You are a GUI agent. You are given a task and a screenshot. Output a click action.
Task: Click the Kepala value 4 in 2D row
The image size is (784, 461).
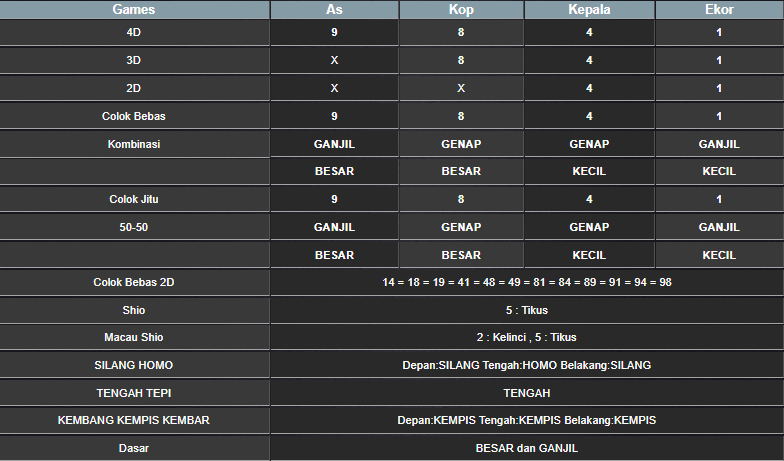click(589, 88)
